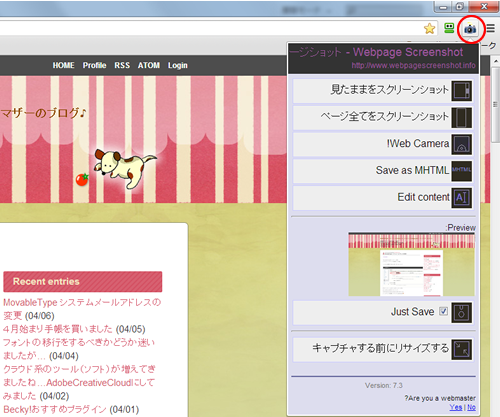The width and height of the screenshot is (500, 417).
Task: Open the MovableType システムメールアドレス entry
Action: pos(82,309)
